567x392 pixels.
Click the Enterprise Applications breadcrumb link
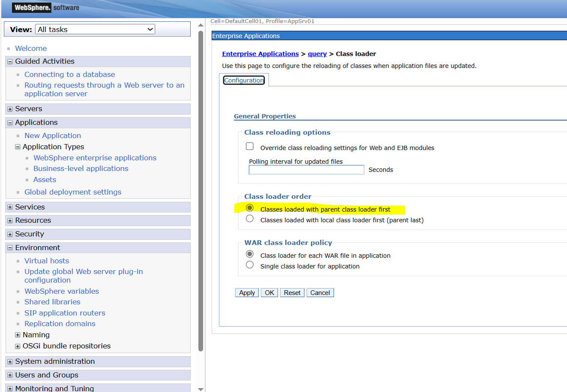pos(260,54)
